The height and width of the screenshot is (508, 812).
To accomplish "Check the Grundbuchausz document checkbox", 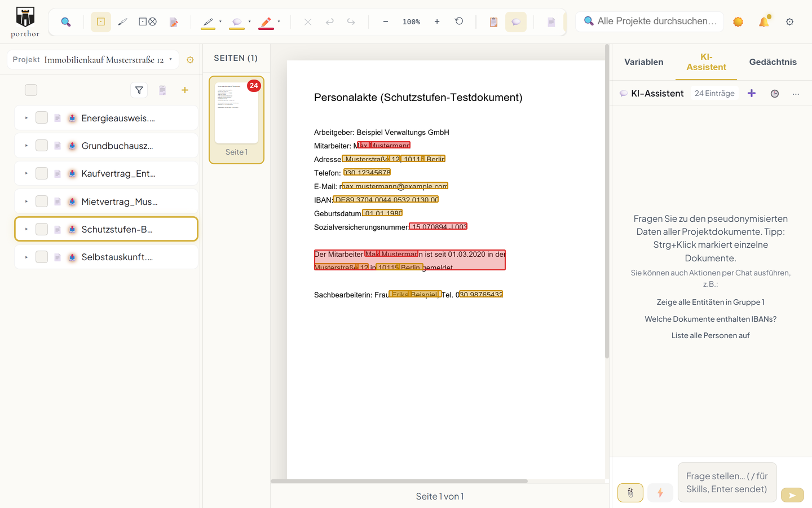I will click(42, 146).
